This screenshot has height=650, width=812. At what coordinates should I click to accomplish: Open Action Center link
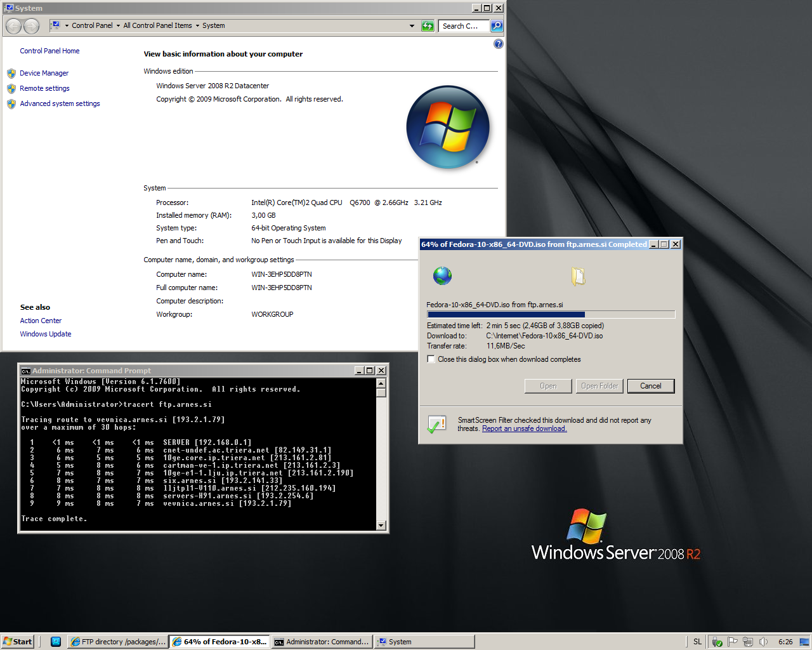pyautogui.click(x=41, y=321)
